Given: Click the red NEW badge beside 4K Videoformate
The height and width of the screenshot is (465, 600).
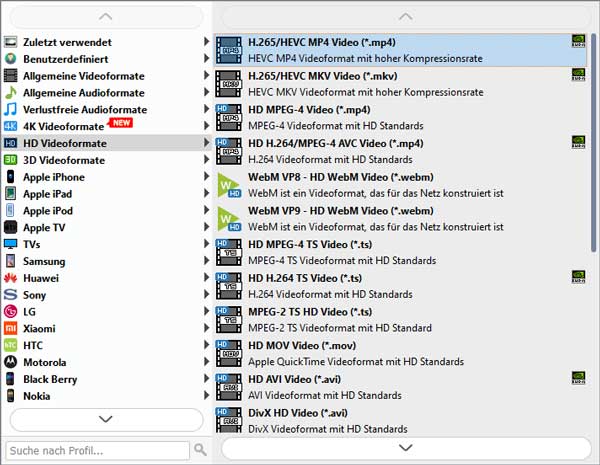Looking at the screenshot, I should coord(121,122).
